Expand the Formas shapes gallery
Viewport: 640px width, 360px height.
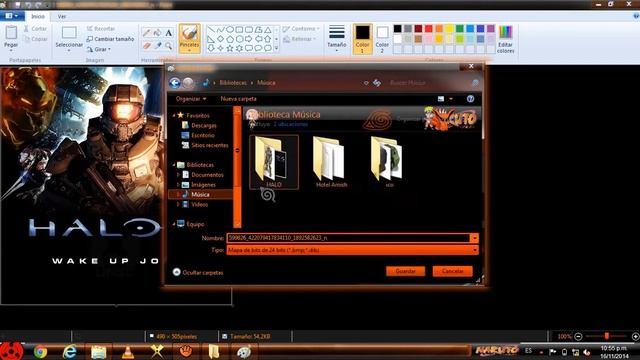tap(277, 49)
